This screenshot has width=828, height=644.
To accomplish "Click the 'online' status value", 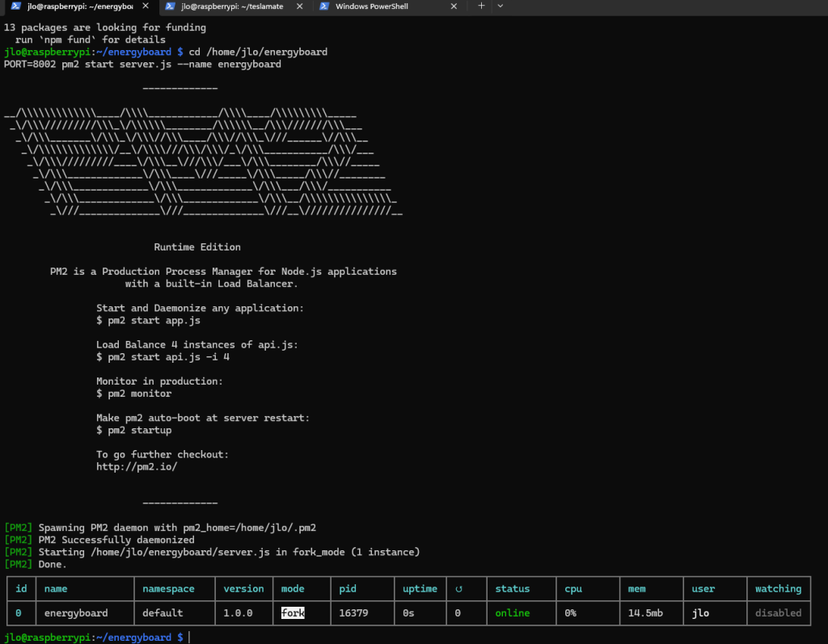I will point(512,612).
